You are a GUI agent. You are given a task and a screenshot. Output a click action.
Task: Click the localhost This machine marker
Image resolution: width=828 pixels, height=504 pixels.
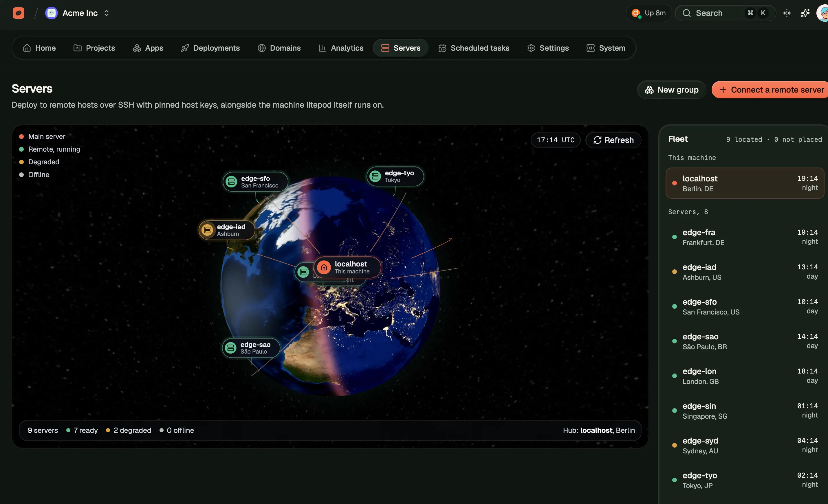coord(347,267)
